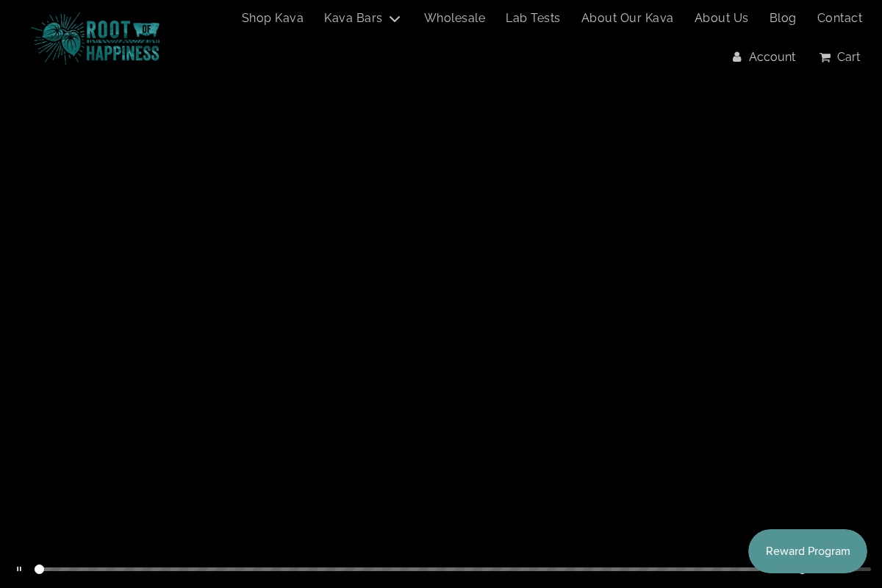The width and height of the screenshot is (882, 588).
Task: Toggle video playback with the pause control
Action: [18, 569]
